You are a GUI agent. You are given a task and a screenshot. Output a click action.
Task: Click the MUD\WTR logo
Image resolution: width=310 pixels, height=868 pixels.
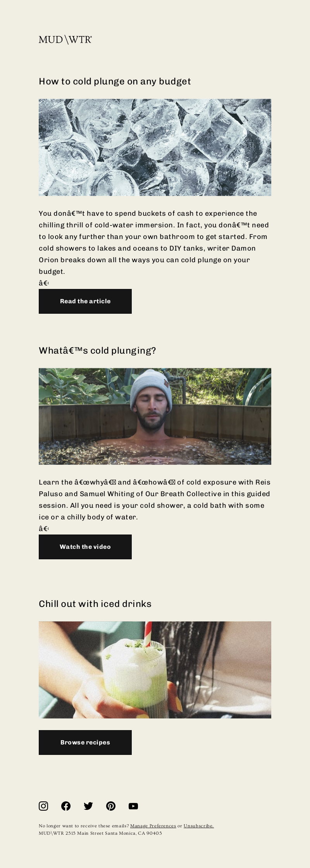(x=65, y=40)
